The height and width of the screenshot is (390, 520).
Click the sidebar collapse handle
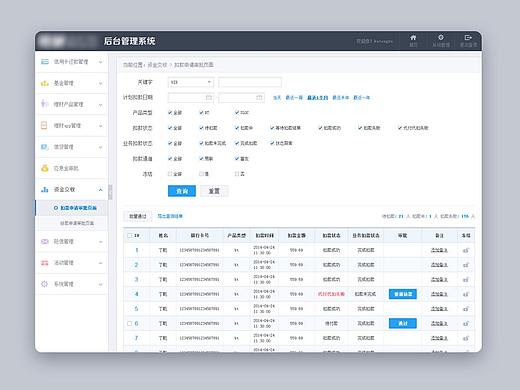pos(110,192)
